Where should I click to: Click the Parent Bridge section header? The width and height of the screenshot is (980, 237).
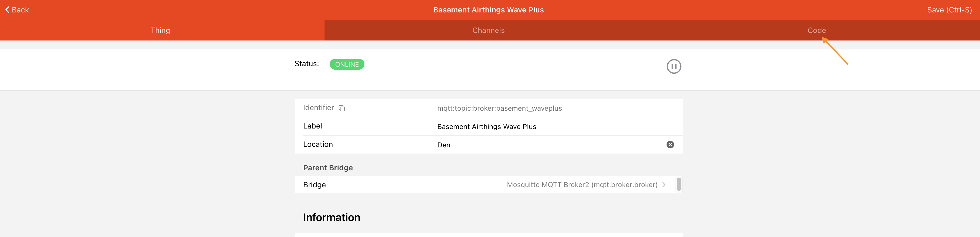tap(327, 168)
